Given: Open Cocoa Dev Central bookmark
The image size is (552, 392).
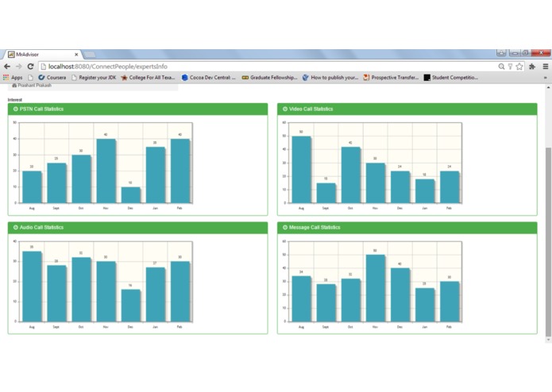Looking at the screenshot, I should (209, 77).
